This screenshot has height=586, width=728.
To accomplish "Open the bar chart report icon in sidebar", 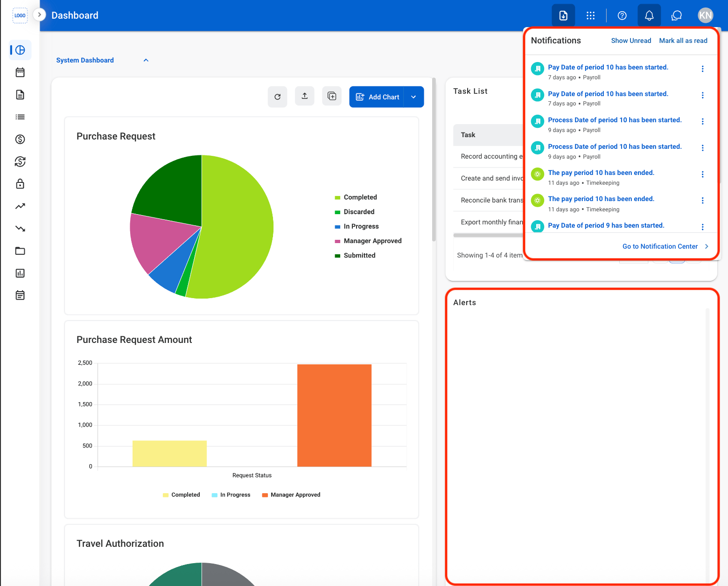I will pyautogui.click(x=20, y=273).
